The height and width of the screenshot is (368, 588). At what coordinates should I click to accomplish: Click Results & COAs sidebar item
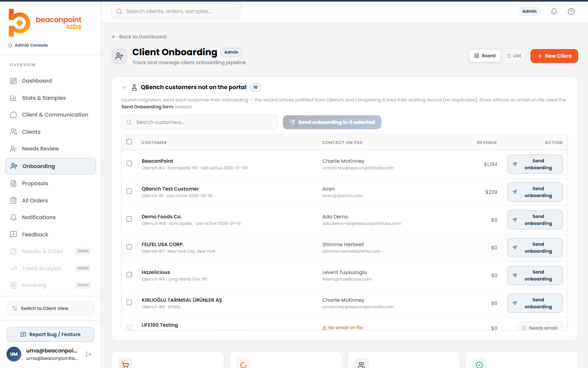51,251
